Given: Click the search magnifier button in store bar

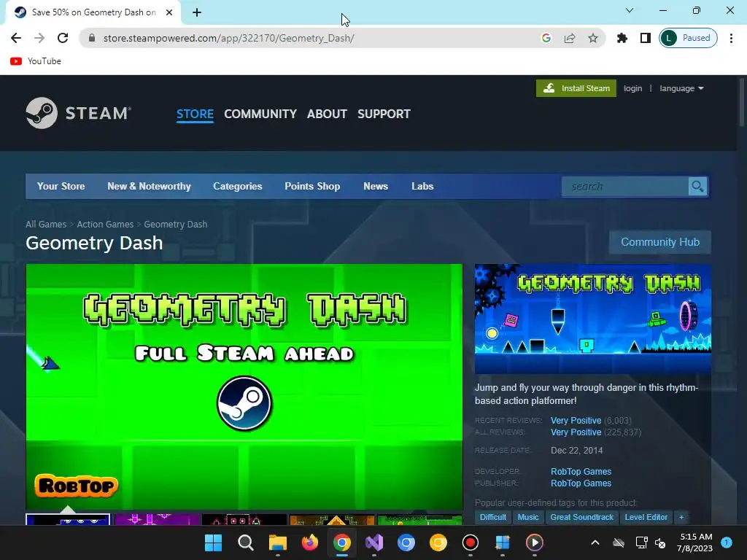Looking at the screenshot, I should [697, 187].
